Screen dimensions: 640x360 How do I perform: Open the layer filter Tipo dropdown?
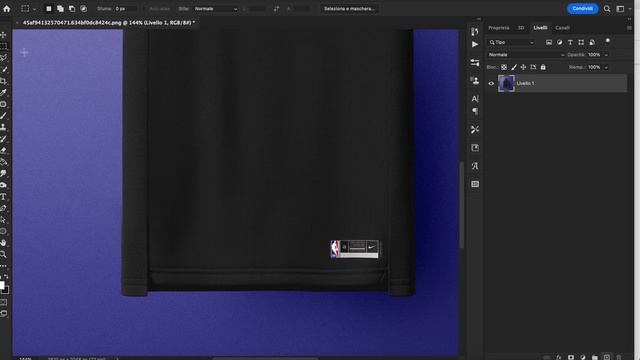tap(512, 42)
